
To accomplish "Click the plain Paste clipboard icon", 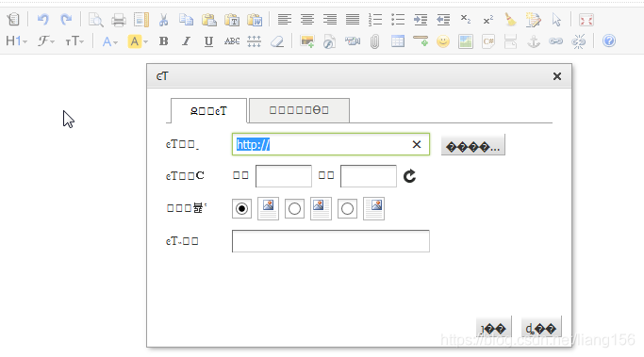I will [x=209, y=19].
